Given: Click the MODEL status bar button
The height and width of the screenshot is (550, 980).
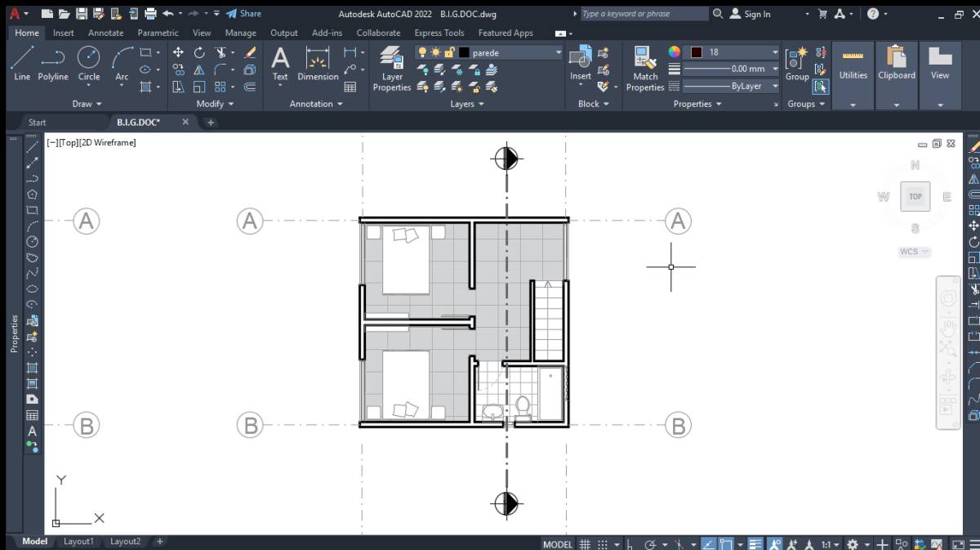Looking at the screenshot, I should [558, 544].
